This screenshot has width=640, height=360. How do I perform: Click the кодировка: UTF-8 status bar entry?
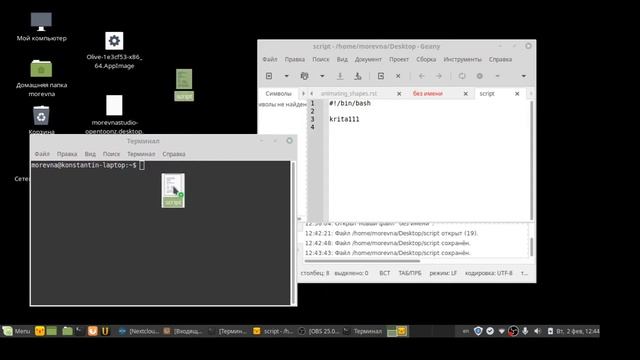point(489,273)
